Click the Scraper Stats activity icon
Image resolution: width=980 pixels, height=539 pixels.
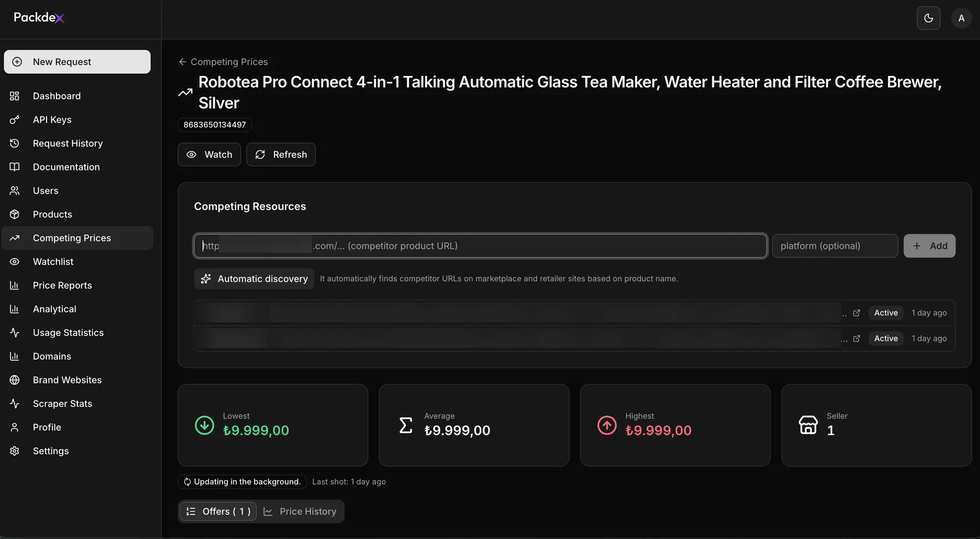[x=15, y=404]
